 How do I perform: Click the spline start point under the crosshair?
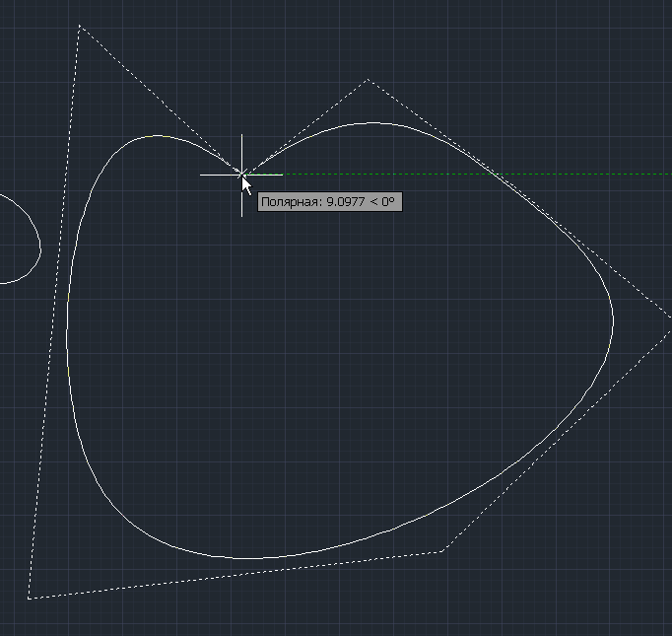pos(242,175)
